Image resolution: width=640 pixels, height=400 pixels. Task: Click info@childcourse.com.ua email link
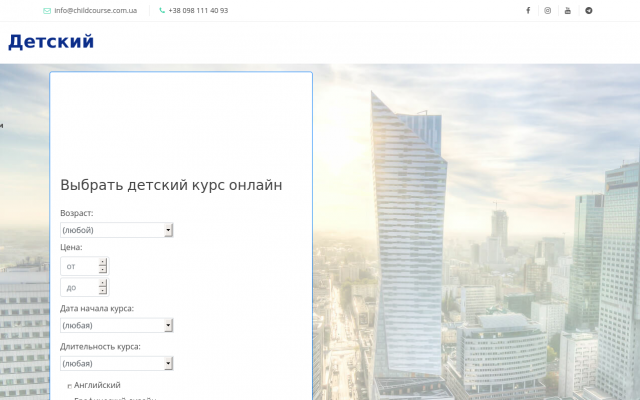[x=96, y=11]
